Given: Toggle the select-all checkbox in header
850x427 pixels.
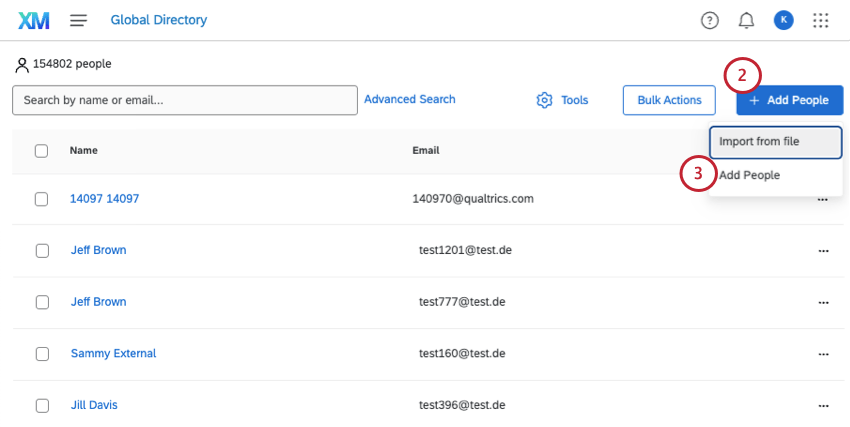Looking at the screenshot, I should pos(42,151).
